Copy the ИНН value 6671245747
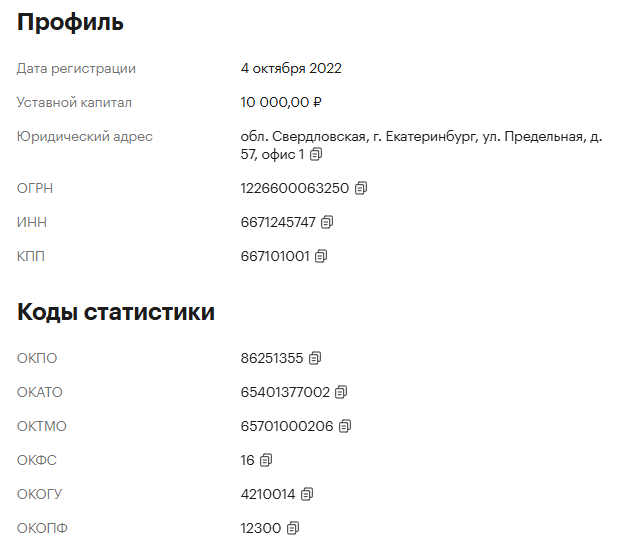This screenshot has width=626, height=548. click(x=327, y=222)
